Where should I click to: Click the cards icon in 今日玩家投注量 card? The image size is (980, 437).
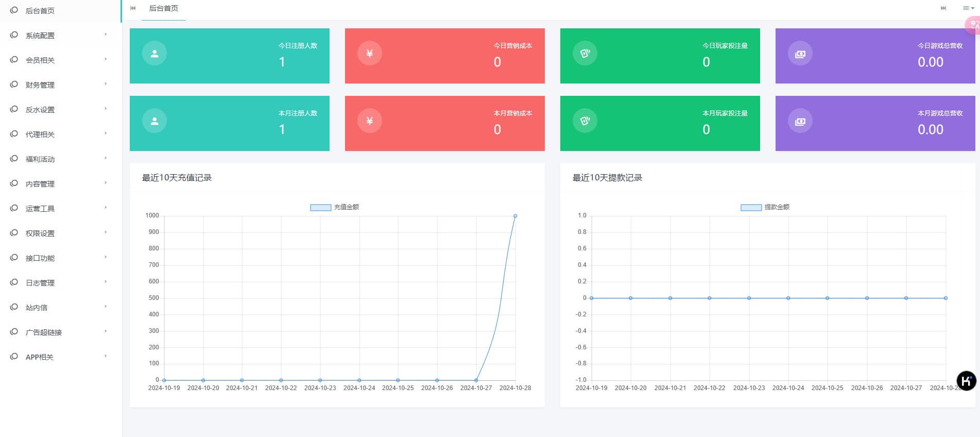click(584, 54)
